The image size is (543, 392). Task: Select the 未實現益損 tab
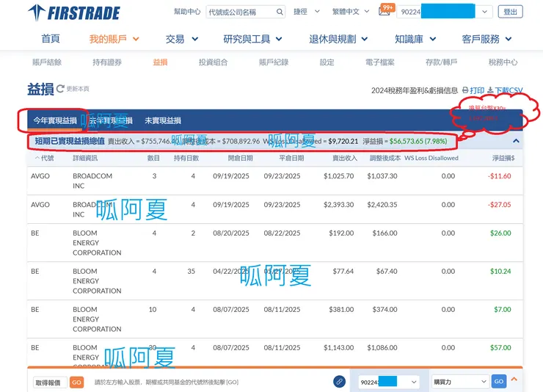pos(163,120)
